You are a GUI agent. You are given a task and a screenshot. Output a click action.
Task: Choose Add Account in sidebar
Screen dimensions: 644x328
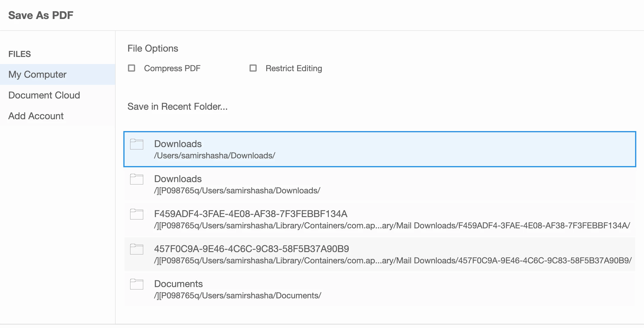(36, 116)
